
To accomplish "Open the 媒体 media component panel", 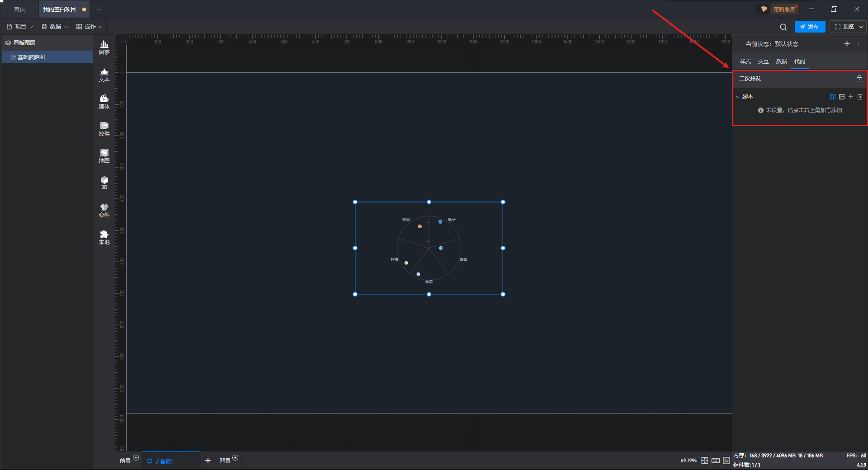I will (104, 102).
